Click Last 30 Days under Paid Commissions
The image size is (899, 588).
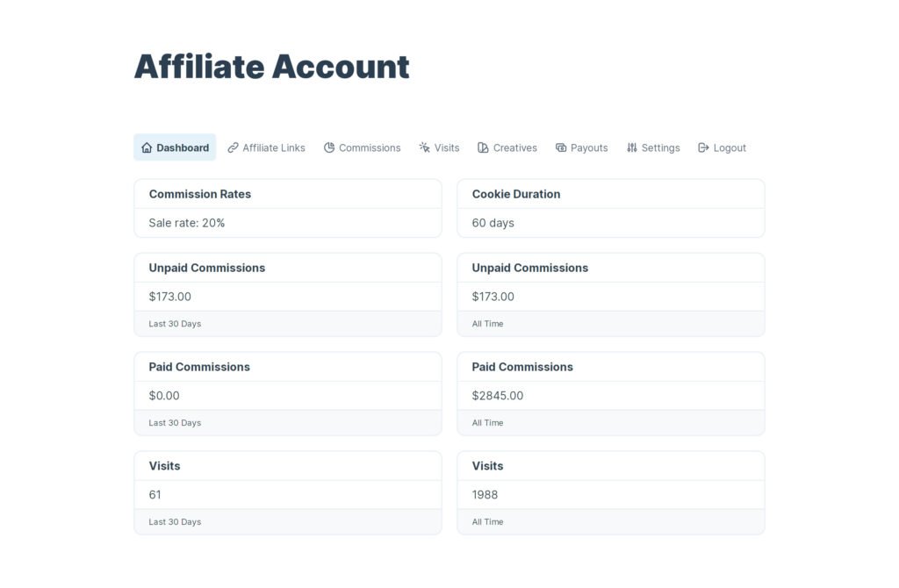point(175,423)
